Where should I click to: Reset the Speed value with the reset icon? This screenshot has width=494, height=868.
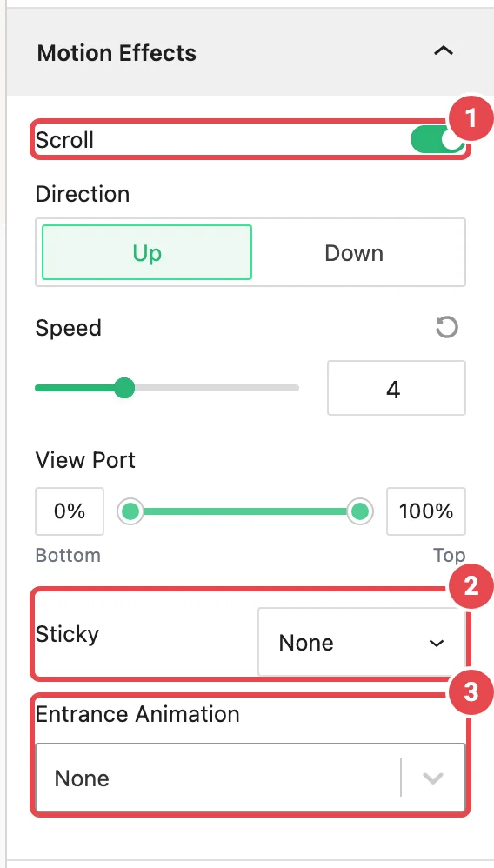click(x=446, y=327)
